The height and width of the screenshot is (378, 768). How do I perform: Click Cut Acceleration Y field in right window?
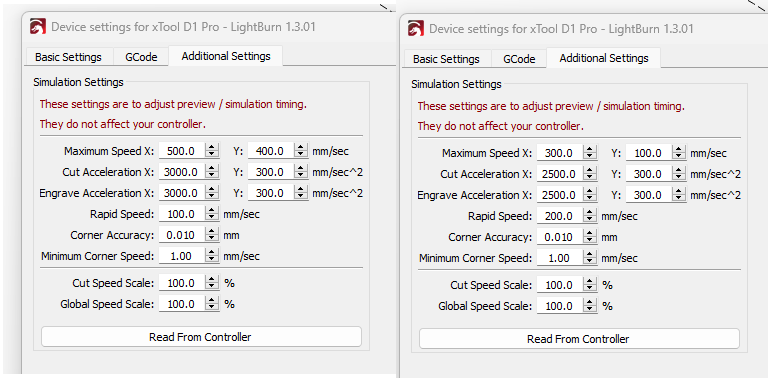649,174
